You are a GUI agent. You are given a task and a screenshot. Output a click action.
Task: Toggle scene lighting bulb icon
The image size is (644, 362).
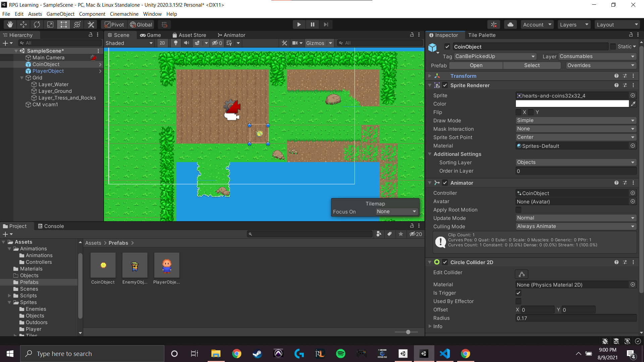pyautogui.click(x=175, y=43)
